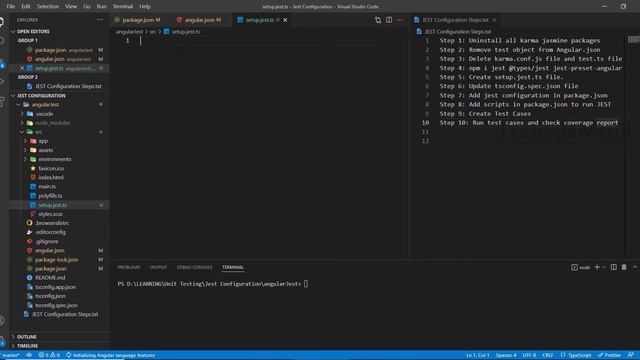Close the JEST Configuration Steps.txt tab
The height and width of the screenshot is (360, 640).
(x=494, y=20)
